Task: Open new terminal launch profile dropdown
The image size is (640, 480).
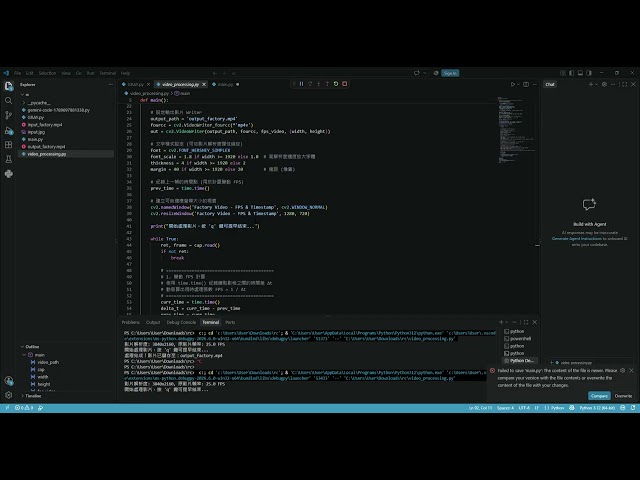Action: click(507, 322)
